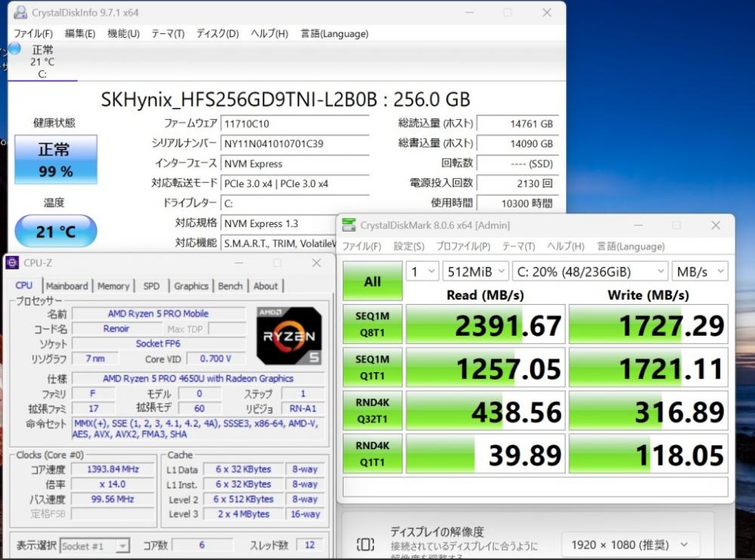Screen dimensions: 755x560
Task: Open ヘルプ(H) menu in CrystalDiskInfo
Action: point(270,34)
